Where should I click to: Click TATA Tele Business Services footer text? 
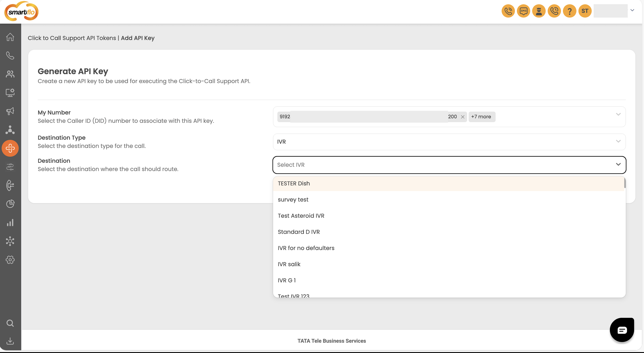(x=331, y=341)
